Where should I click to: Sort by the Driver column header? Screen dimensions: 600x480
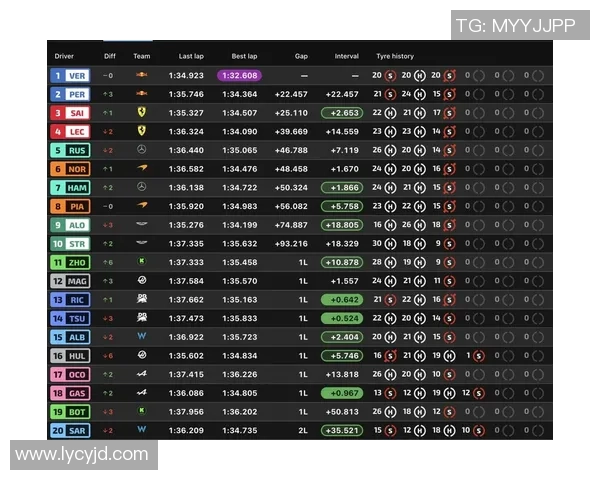click(64, 56)
